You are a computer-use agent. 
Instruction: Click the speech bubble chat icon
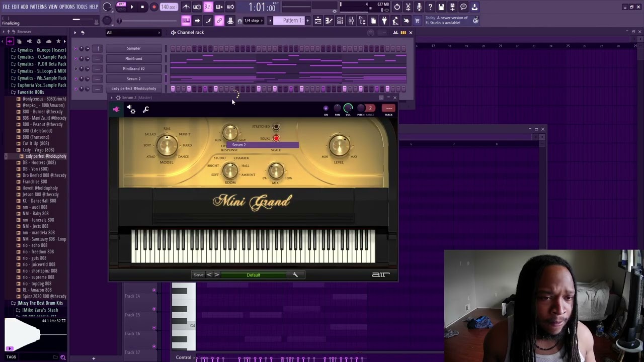coord(463,7)
